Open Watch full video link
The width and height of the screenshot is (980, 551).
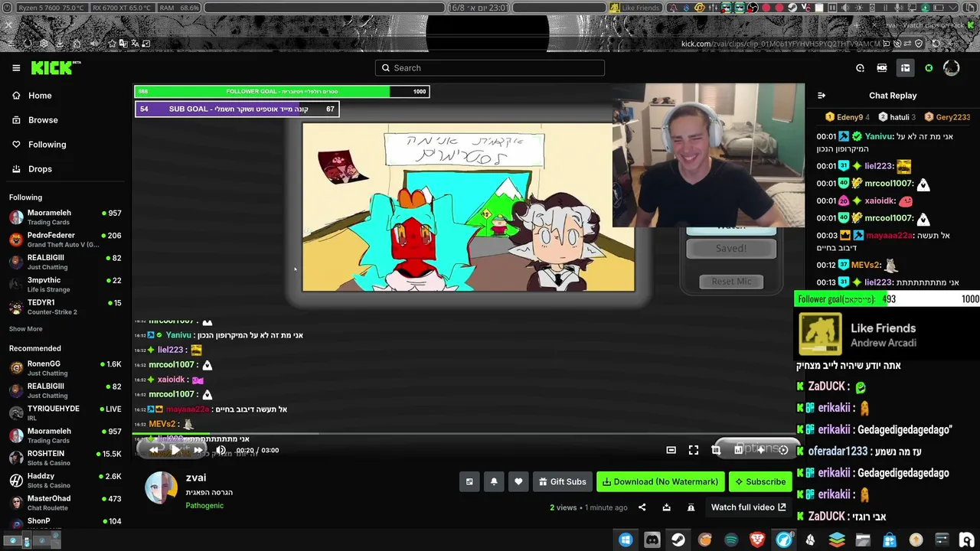tap(748, 507)
